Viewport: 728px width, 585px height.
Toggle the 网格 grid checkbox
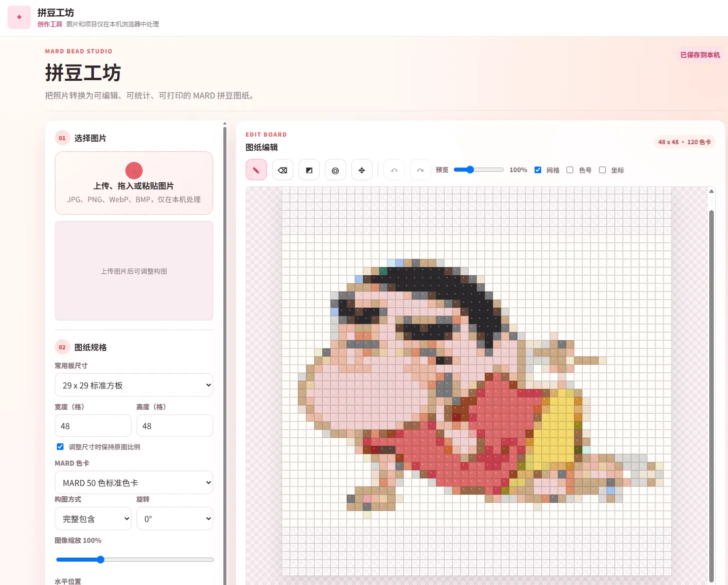pos(538,170)
